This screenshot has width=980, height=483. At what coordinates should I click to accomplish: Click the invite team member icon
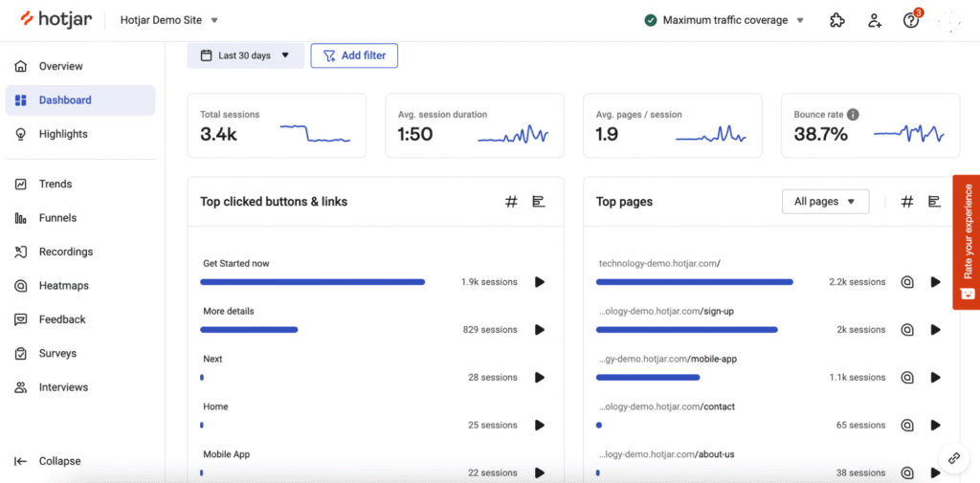click(x=875, y=20)
